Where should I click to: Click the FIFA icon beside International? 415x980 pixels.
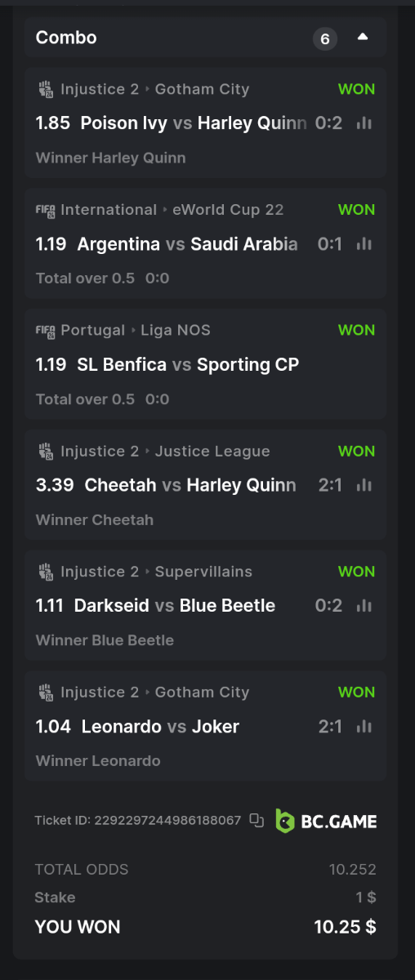coord(46,210)
